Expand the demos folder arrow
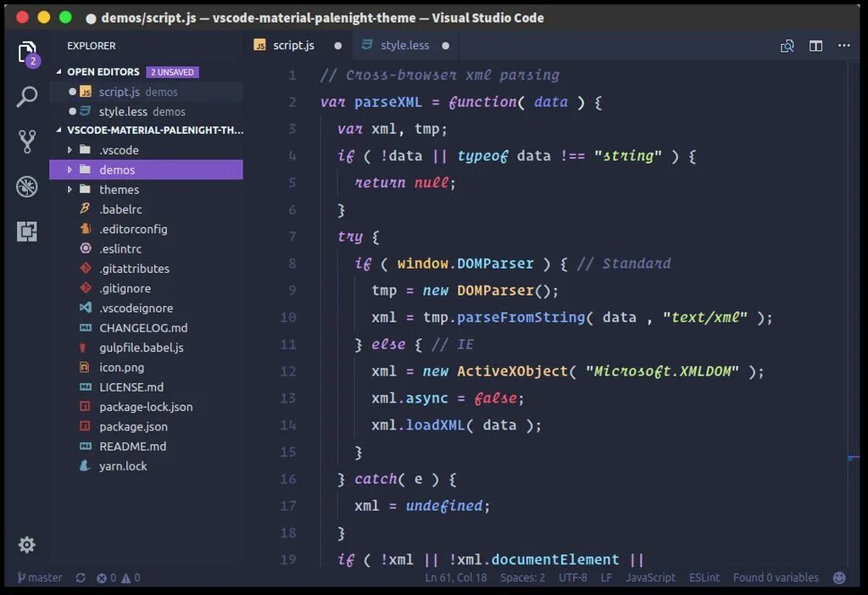 (x=70, y=170)
